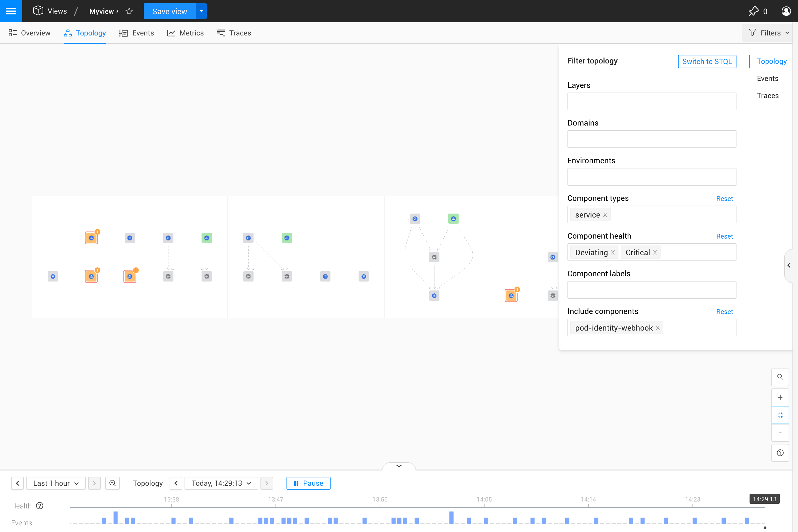Remove the service component type chip
This screenshot has width=798, height=532.
point(605,215)
